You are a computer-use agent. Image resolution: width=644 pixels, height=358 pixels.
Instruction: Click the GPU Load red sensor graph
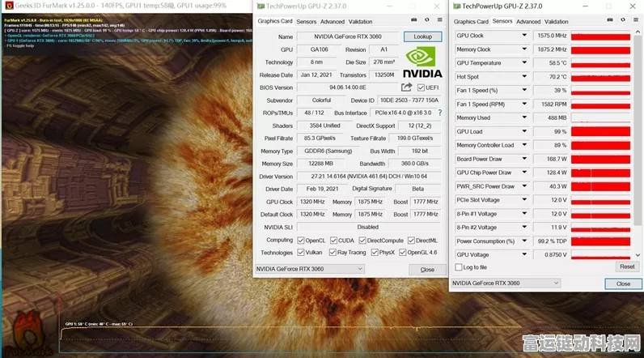(x=600, y=131)
